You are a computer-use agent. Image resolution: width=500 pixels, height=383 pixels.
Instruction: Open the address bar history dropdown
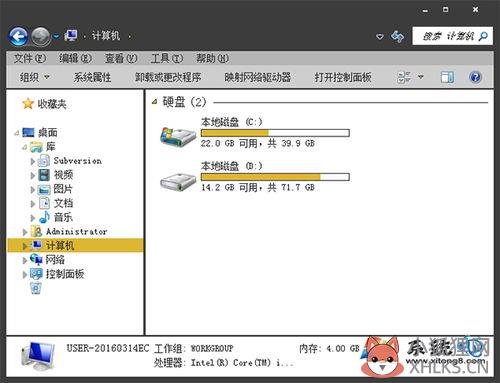pos(379,36)
